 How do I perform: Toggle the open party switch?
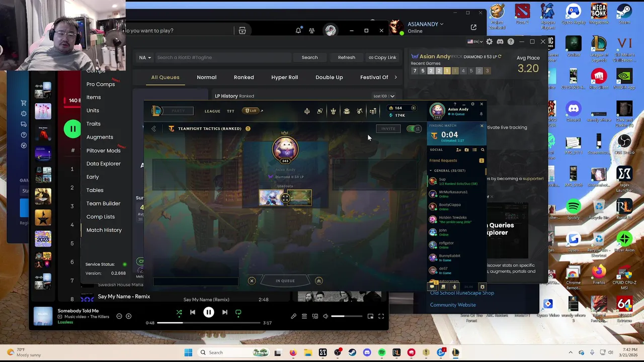coord(414,129)
